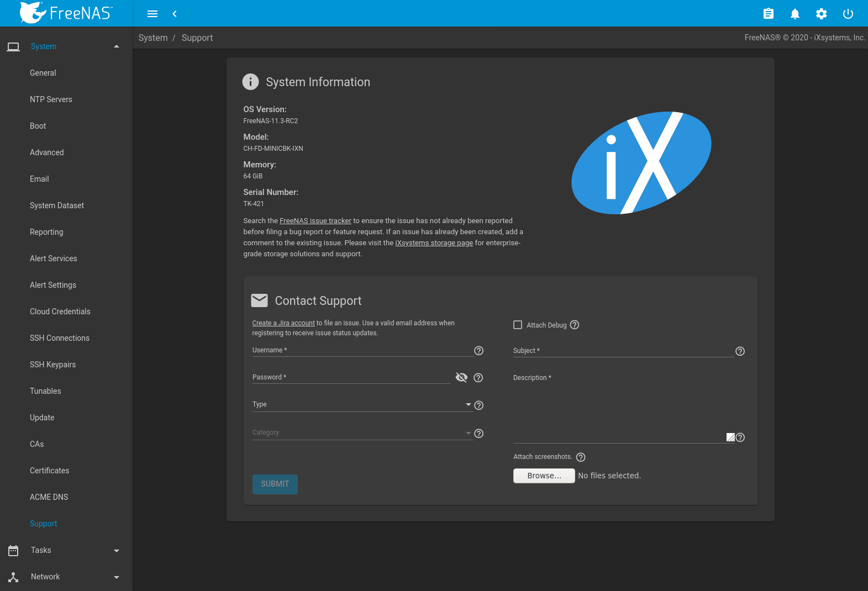Click the Browse... file button

coord(544,476)
